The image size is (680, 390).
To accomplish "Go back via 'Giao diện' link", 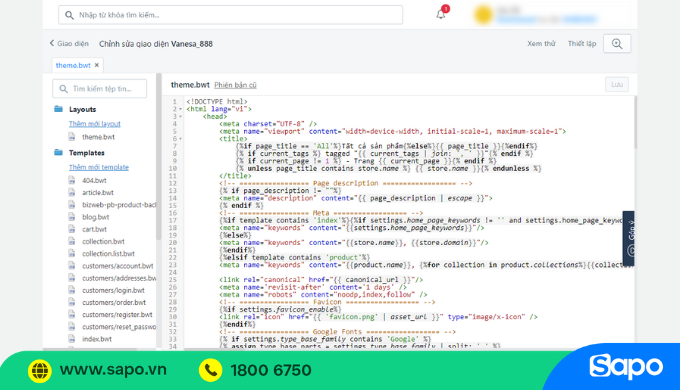I will point(69,43).
